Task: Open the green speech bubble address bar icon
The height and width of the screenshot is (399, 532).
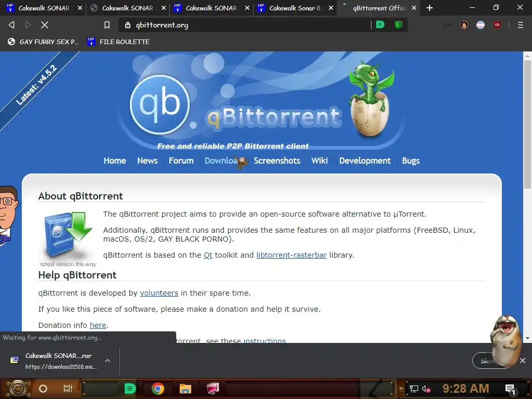Action: coord(380,25)
